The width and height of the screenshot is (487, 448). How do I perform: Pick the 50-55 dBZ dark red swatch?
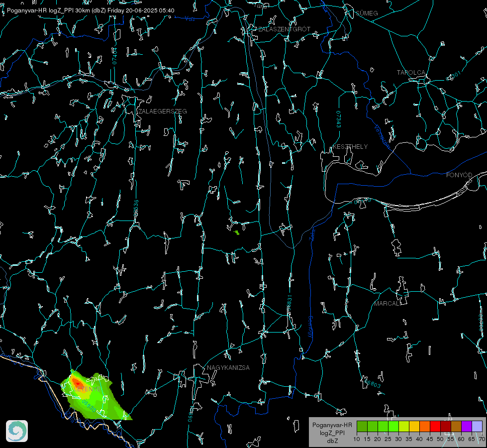point(445,426)
